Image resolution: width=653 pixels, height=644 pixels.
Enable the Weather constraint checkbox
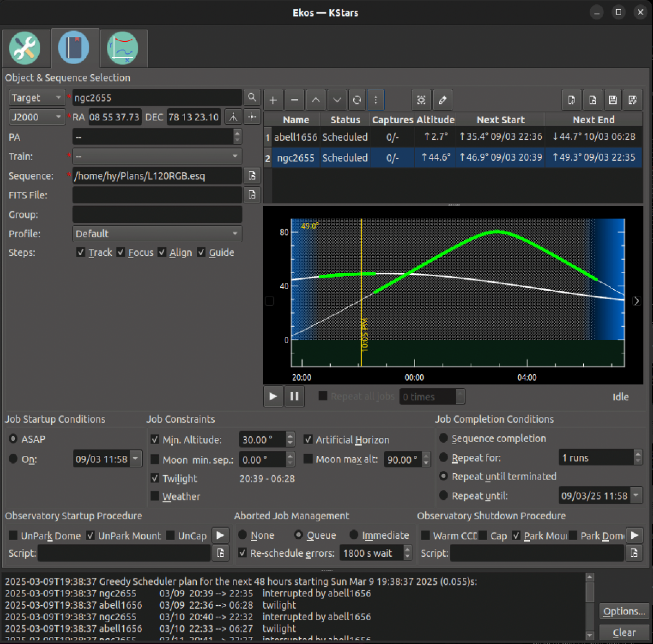[x=155, y=497]
